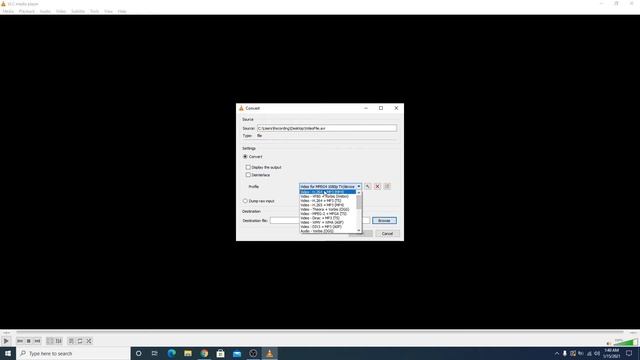Choose Video - Dirac + MP3 (TS) profile
This screenshot has height=360, width=640.
pos(328,218)
